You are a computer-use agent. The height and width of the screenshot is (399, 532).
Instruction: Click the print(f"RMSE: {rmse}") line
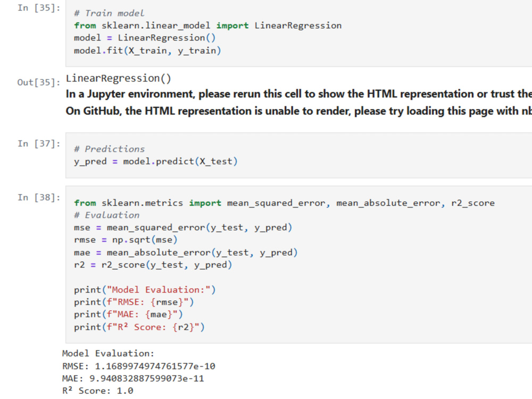tap(134, 302)
